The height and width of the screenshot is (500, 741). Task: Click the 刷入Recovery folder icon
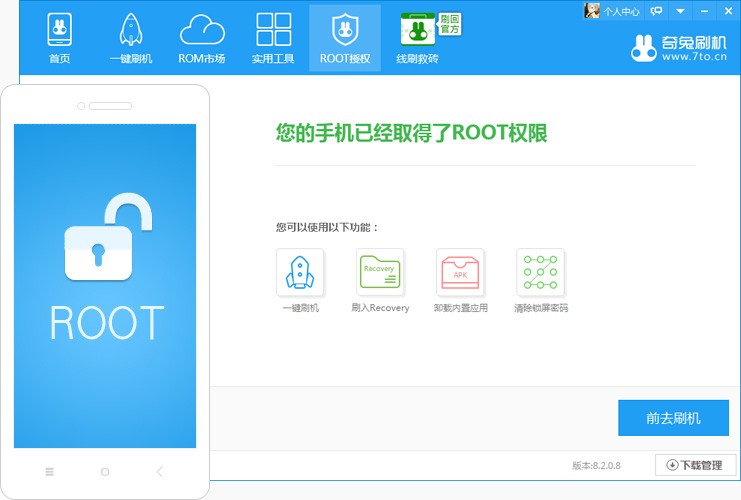pyautogui.click(x=380, y=273)
